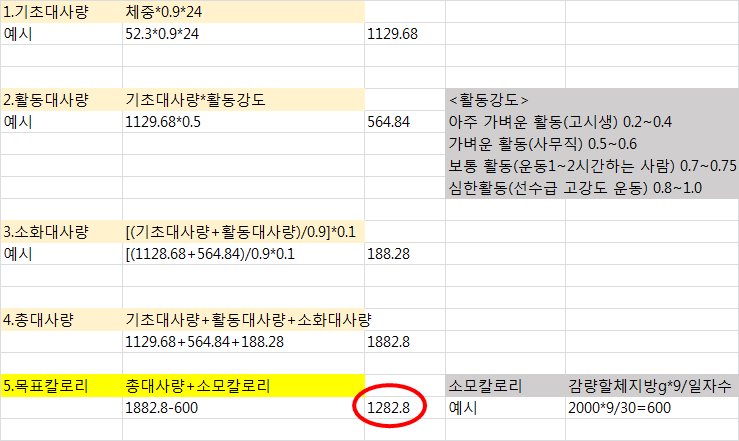Click the heading cell '4.총대사량'
This screenshot has width=739, height=441.
coord(61,320)
